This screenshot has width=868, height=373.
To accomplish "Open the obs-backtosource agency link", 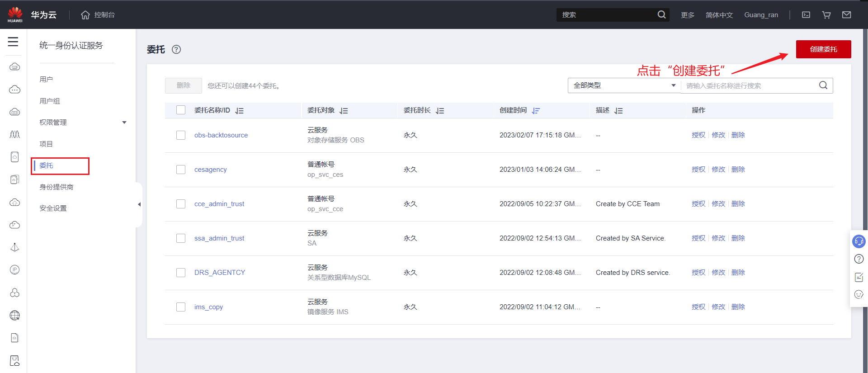I will [221, 135].
